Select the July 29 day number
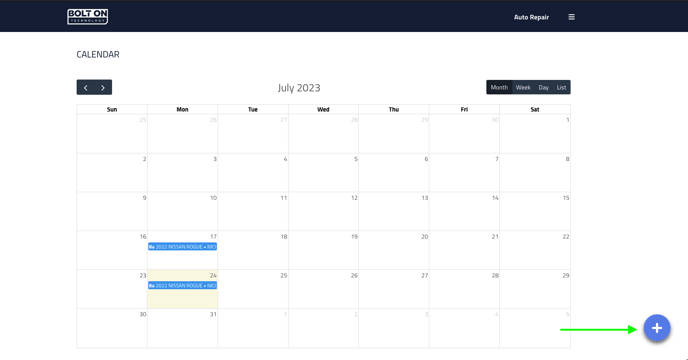The height and width of the screenshot is (360, 688). (x=566, y=275)
